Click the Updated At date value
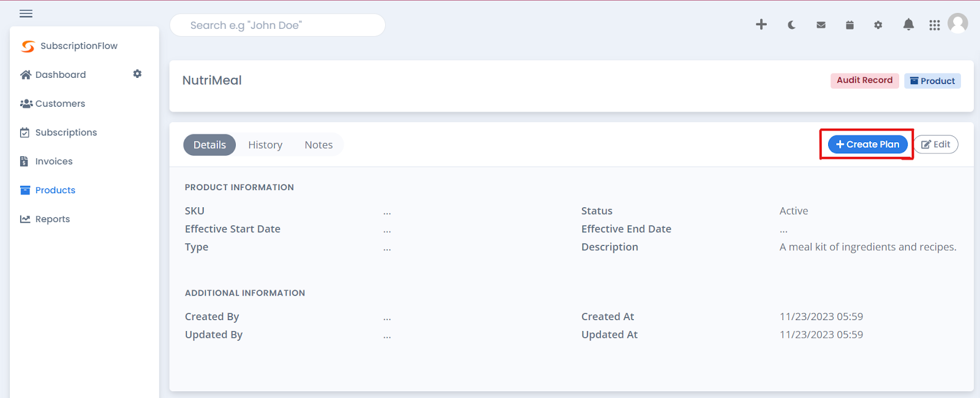The width and height of the screenshot is (980, 398). pos(821,335)
